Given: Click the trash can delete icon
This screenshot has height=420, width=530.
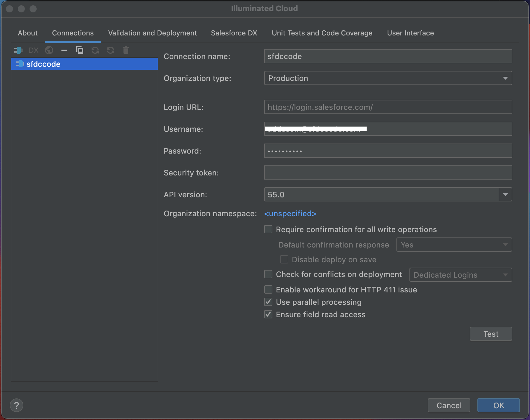Looking at the screenshot, I should coord(126,50).
